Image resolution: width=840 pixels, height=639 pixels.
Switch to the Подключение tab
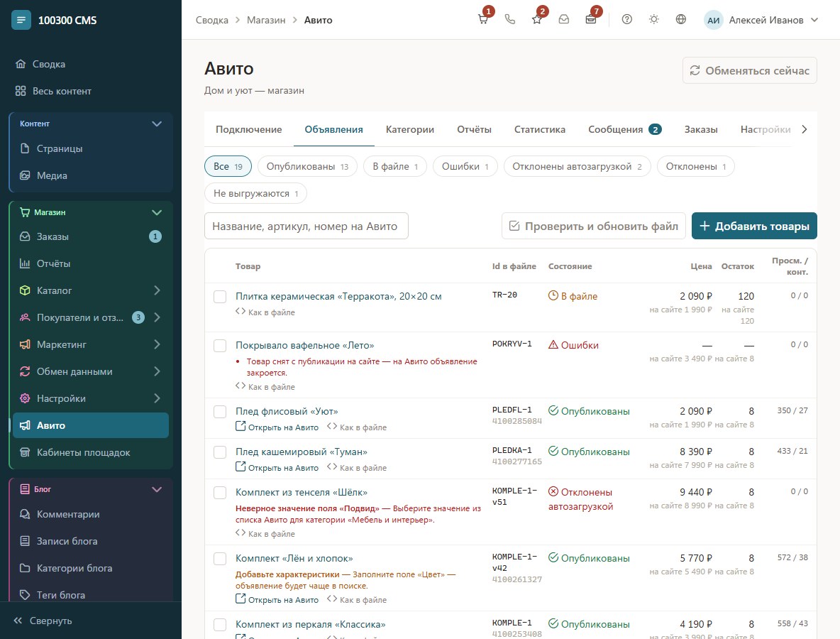pyautogui.click(x=248, y=129)
